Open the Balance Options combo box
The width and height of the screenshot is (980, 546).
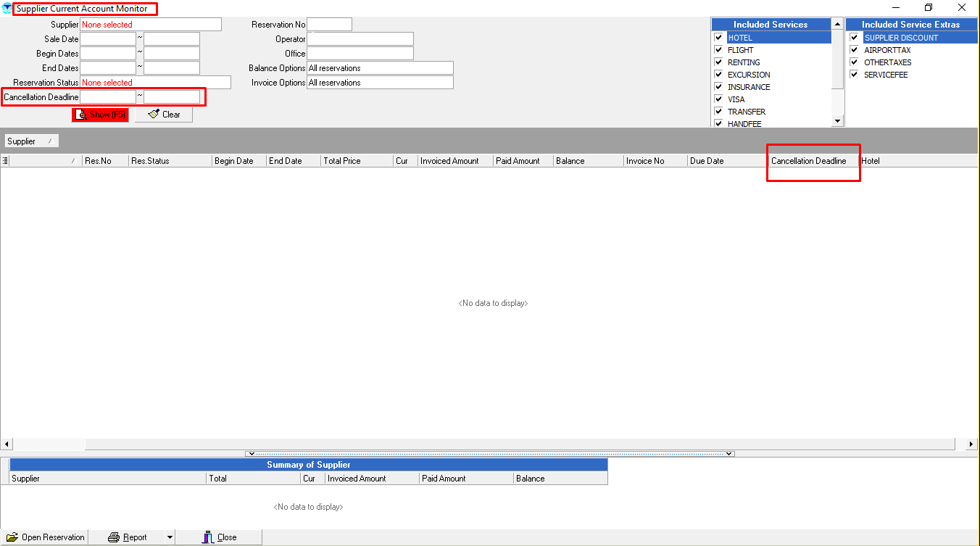point(380,68)
